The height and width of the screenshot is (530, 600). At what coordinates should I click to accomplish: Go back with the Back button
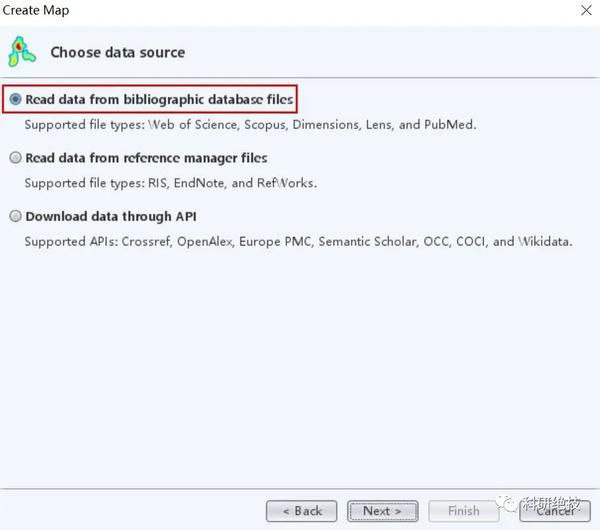point(302,511)
